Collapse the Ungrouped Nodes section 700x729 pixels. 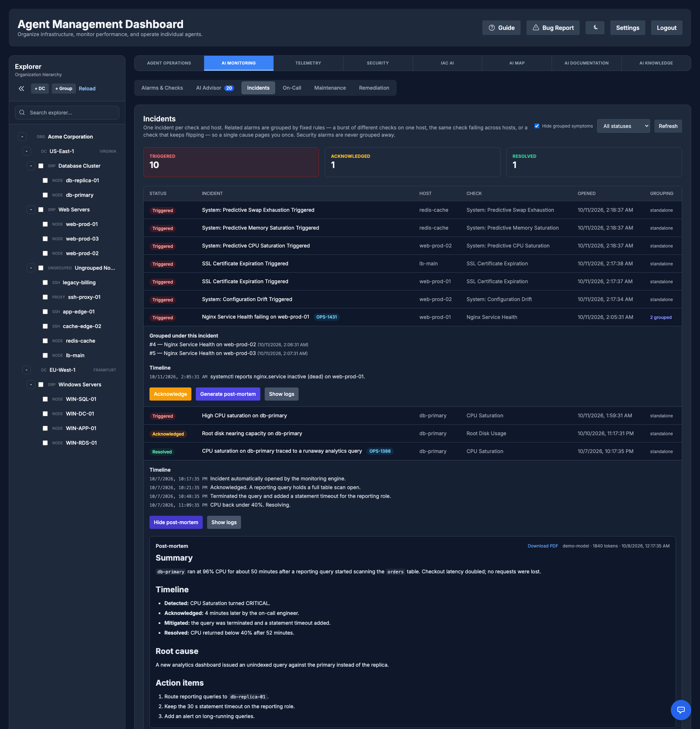click(31, 268)
